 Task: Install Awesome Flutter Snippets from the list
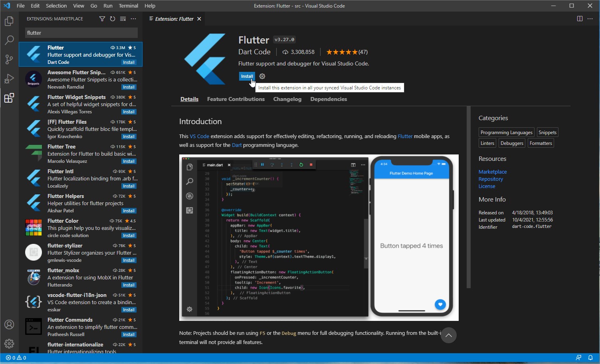coord(129,87)
